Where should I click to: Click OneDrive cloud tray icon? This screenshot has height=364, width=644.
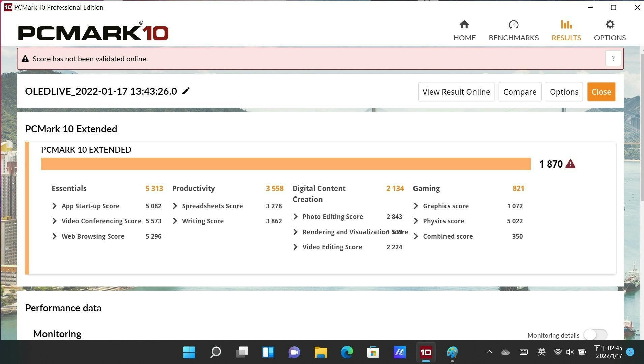coord(505,352)
